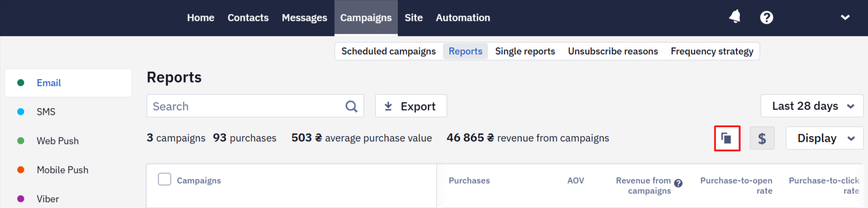868x208 pixels.
Task: Click the Purchases column header
Action: pos(469,181)
